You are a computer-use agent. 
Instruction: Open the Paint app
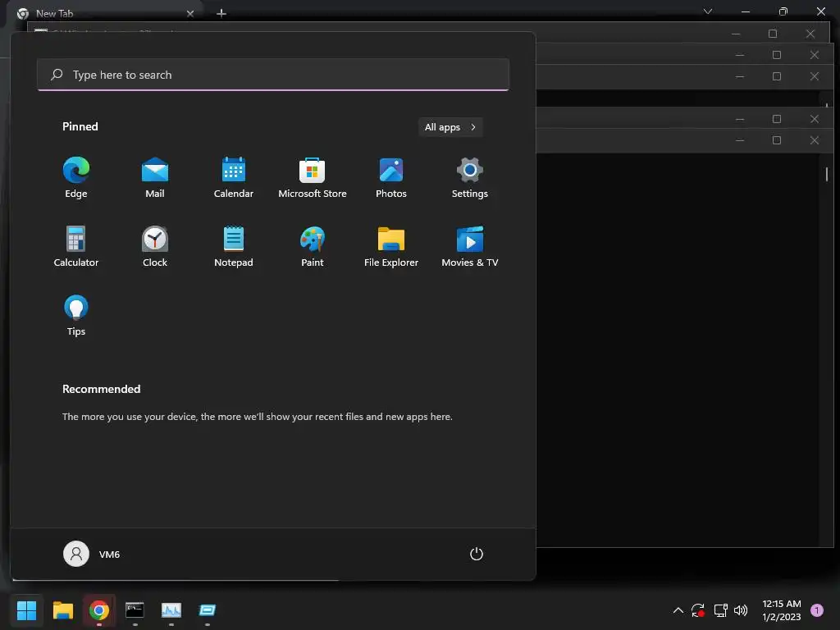pos(313,246)
